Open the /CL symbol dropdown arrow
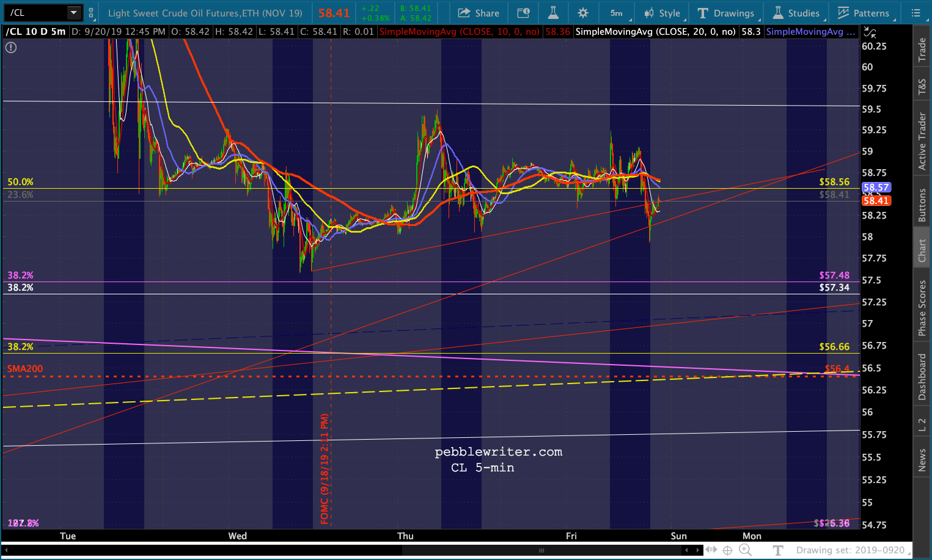The height and width of the screenshot is (560, 932). 74,12
